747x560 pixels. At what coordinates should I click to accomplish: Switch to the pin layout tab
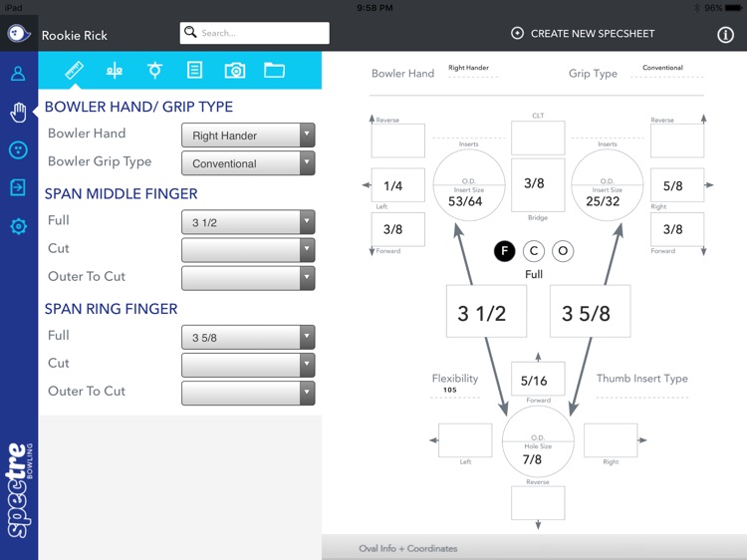point(154,71)
